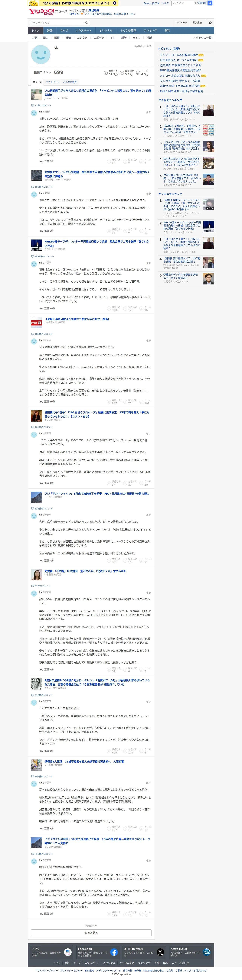Viewport: 242px width, 980px height.
Task: Open the EXILE NESMITH topic link
Action: point(181,91)
